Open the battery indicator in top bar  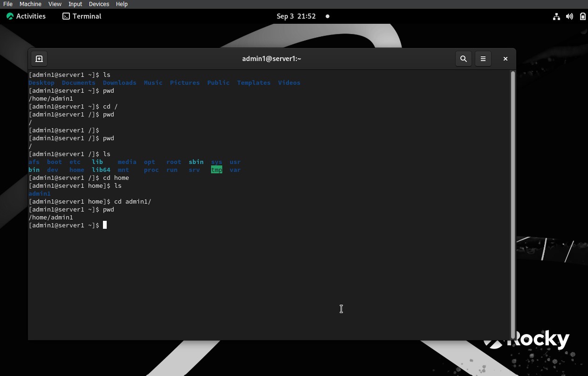click(583, 16)
